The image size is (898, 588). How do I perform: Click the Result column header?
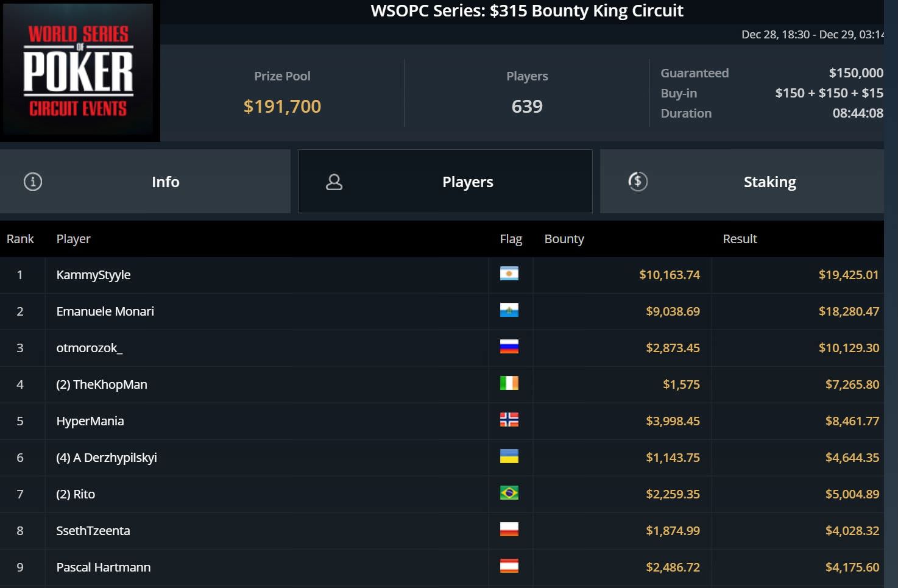point(740,239)
